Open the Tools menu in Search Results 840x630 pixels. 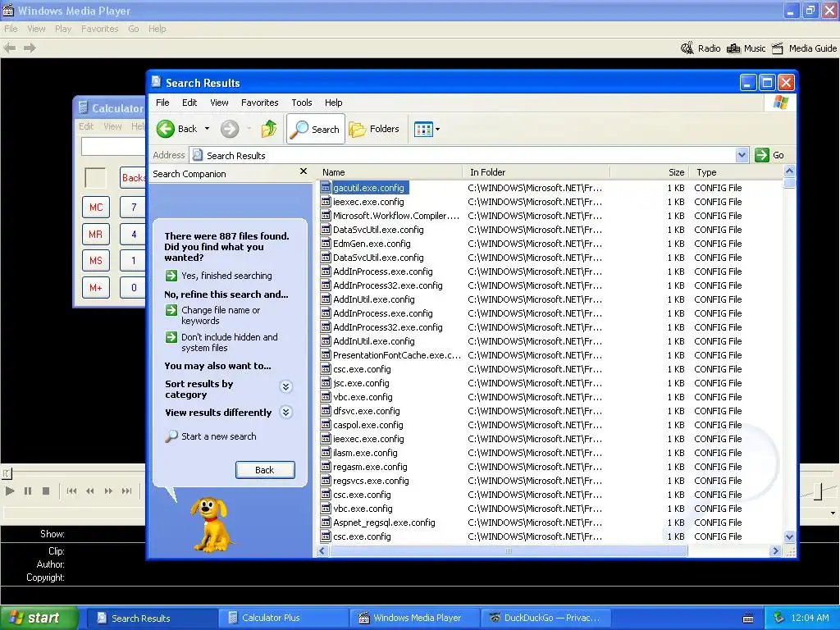302,103
